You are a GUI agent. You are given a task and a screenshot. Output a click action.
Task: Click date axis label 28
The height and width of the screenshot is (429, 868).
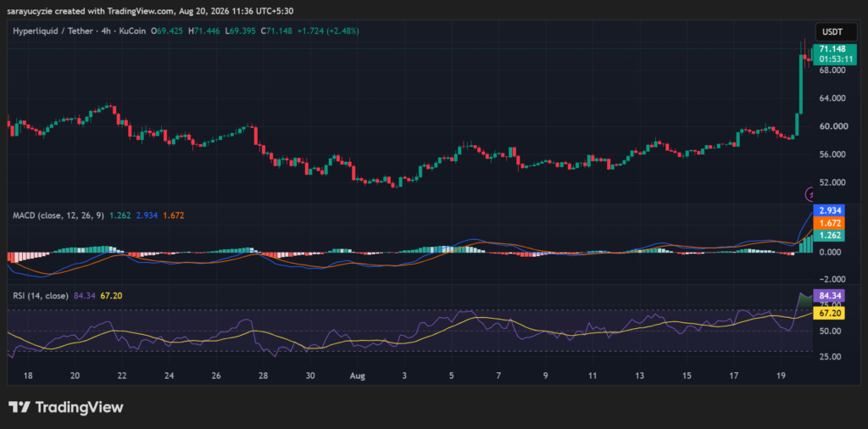tap(264, 376)
